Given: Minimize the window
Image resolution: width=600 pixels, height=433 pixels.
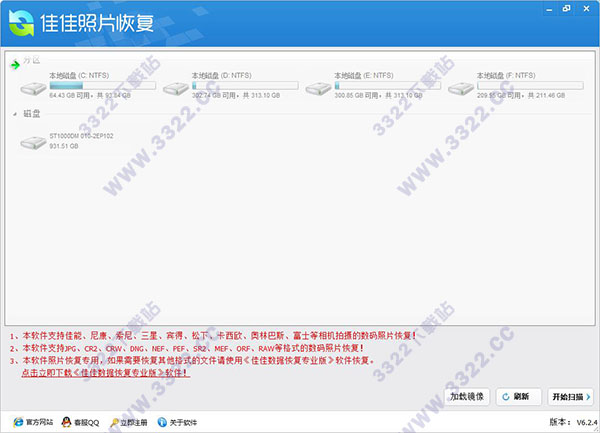Looking at the screenshot, I should point(549,9).
